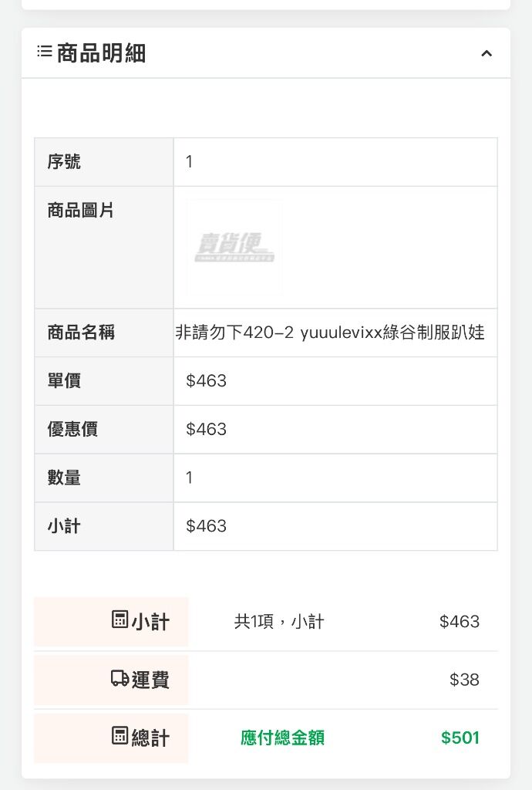Collapse the 商品明細 section with chevron
The width and height of the screenshot is (532, 790).
487,53
